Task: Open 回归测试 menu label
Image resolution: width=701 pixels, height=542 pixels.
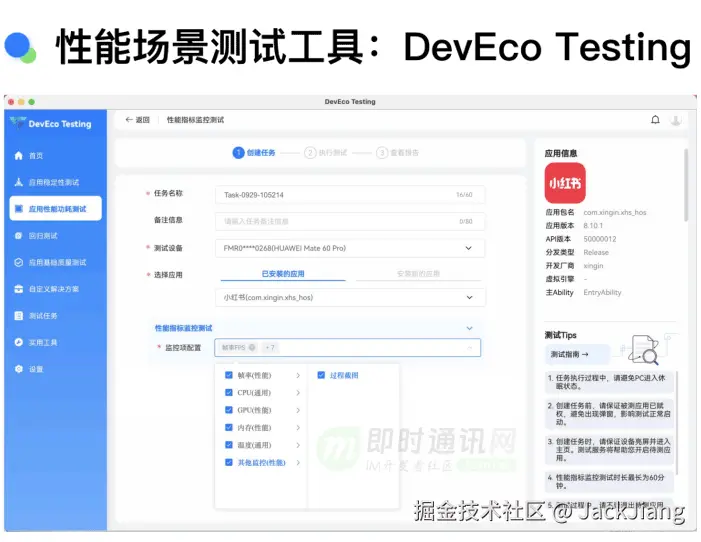Action: coord(43,236)
